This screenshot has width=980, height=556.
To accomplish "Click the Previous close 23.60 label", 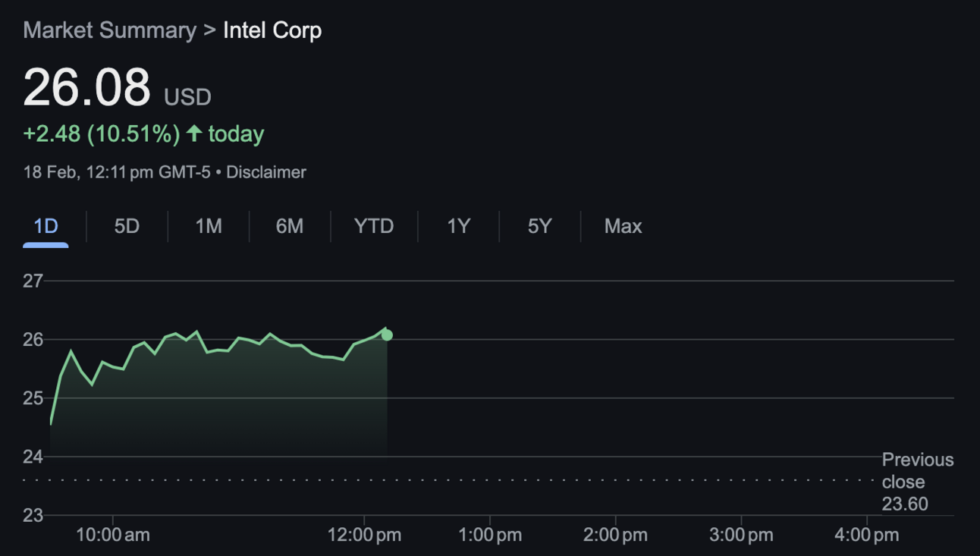I will (x=918, y=482).
